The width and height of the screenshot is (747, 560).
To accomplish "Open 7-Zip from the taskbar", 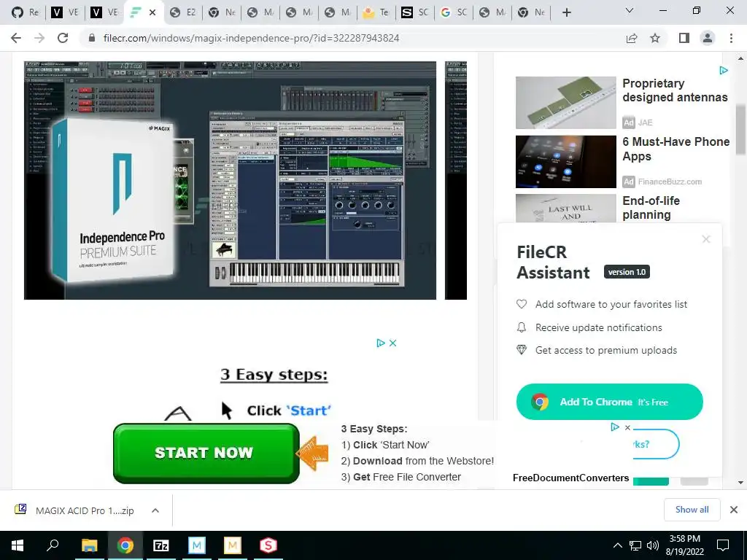I will point(161,545).
